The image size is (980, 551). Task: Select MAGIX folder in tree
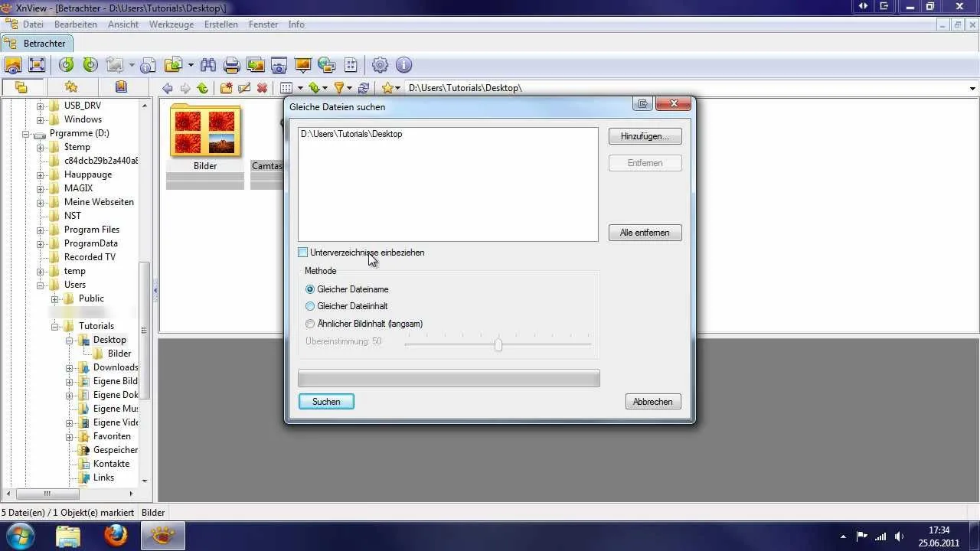(78, 188)
